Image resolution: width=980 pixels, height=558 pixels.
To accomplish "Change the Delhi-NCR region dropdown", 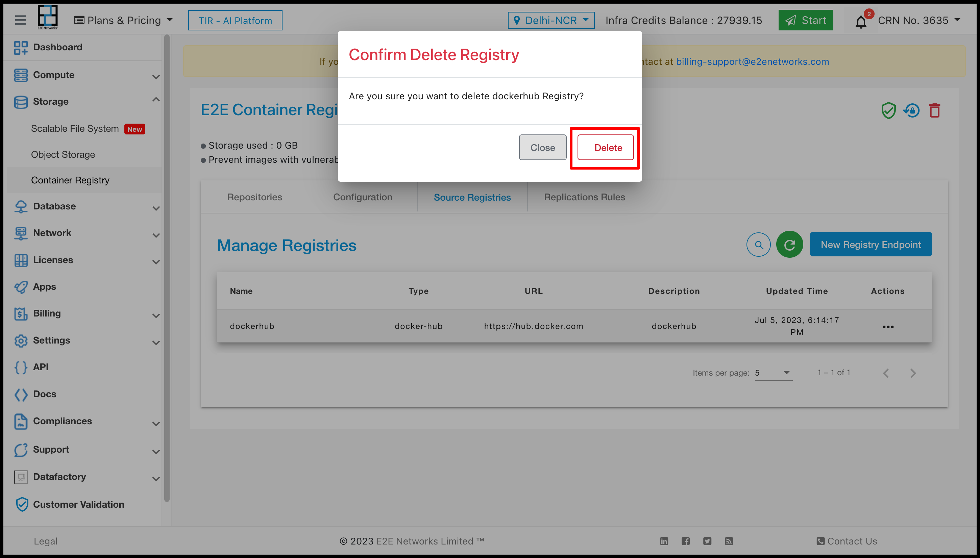I will coord(551,20).
